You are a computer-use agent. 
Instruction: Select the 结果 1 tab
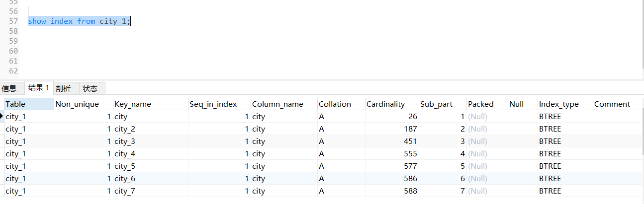point(39,88)
